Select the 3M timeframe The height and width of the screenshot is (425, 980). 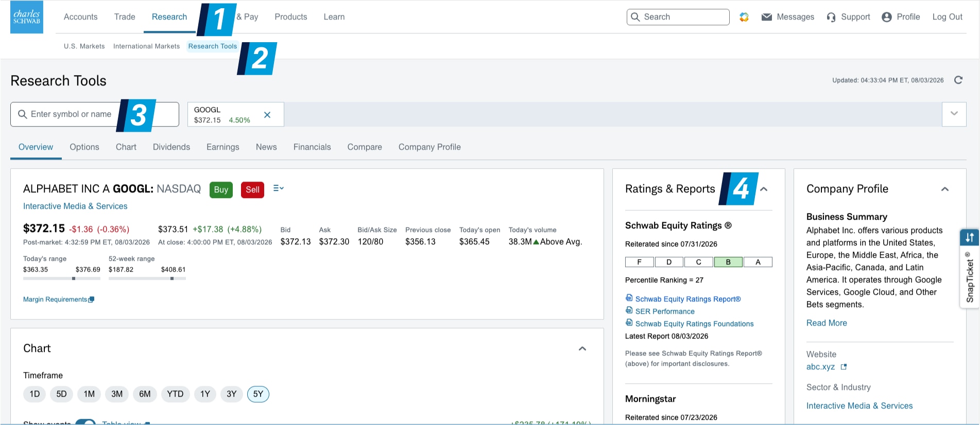pos(117,394)
